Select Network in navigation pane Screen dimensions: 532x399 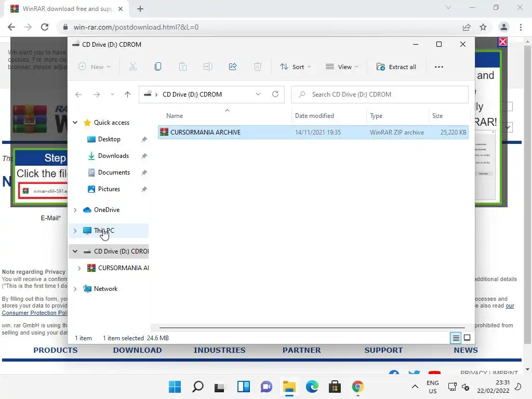(x=105, y=289)
